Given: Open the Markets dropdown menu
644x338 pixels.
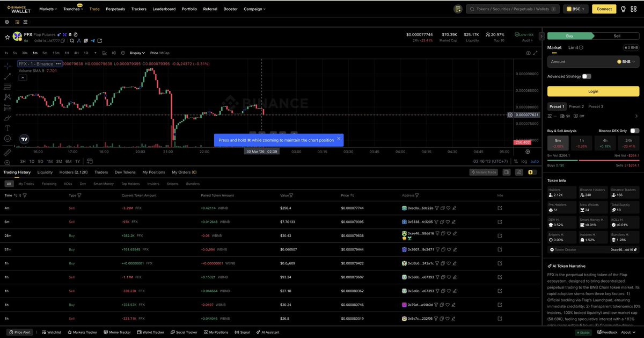Looking at the screenshot, I should tap(48, 9).
